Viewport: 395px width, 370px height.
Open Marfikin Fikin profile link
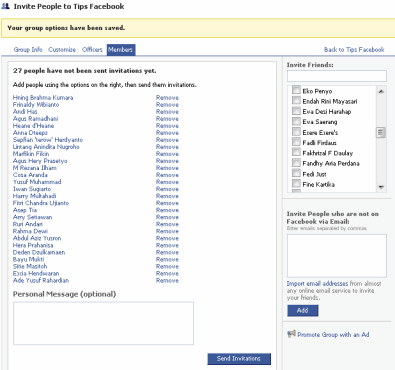coord(31,154)
